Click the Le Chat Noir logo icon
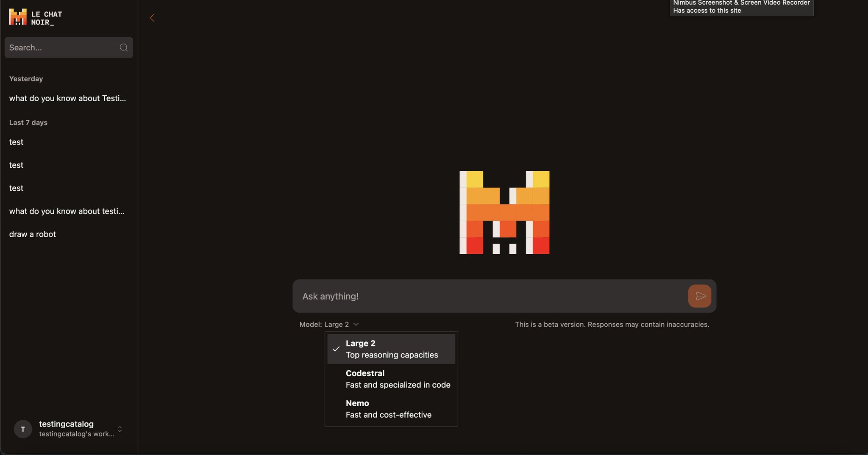868x455 pixels. (x=18, y=17)
